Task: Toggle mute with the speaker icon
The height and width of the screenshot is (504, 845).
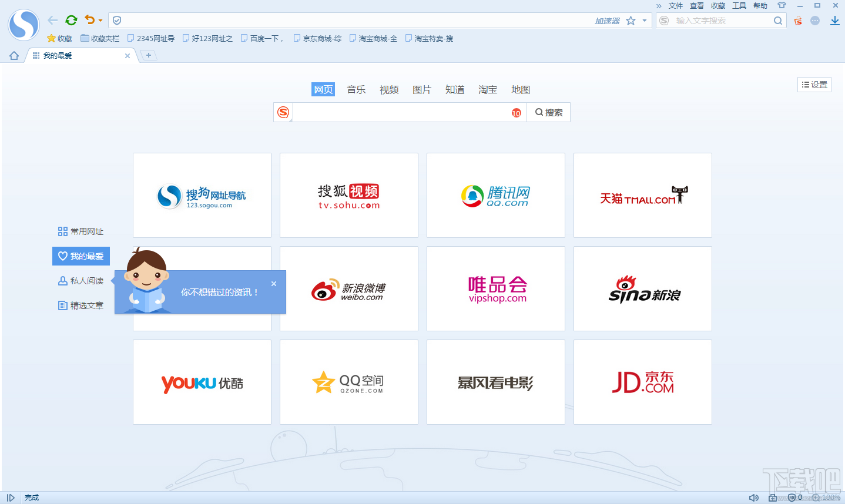Action: click(x=755, y=497)
